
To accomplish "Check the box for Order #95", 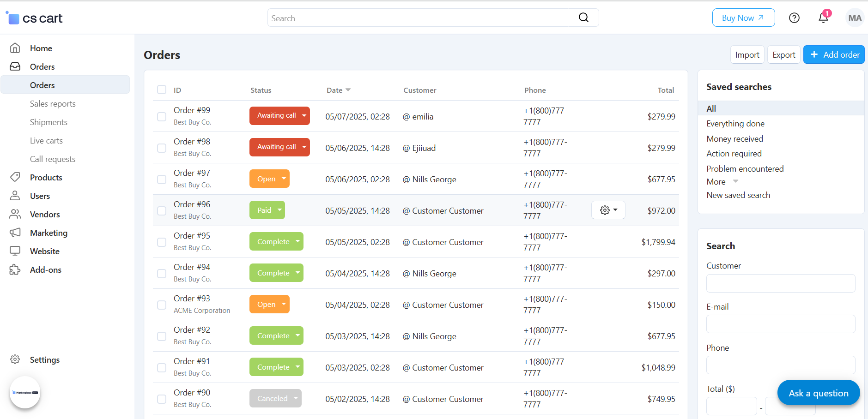I will pos(162,242).
